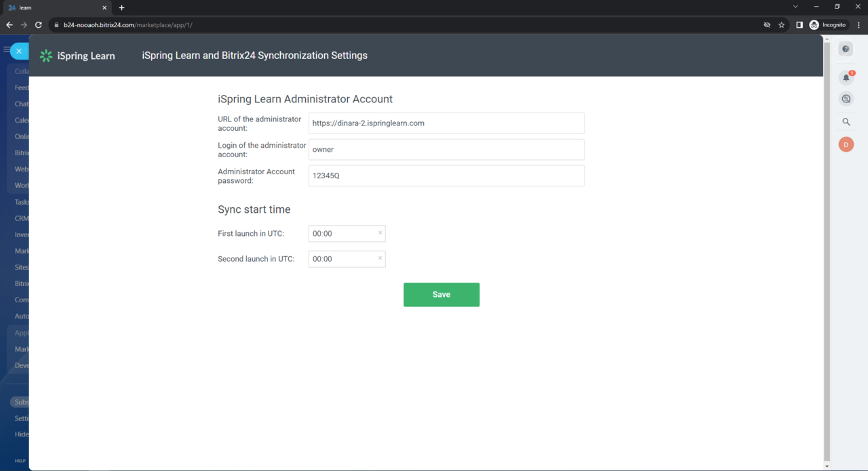Click the search magnifier in right panel
This screenshot has height=471, width=868.
(846, 122)
